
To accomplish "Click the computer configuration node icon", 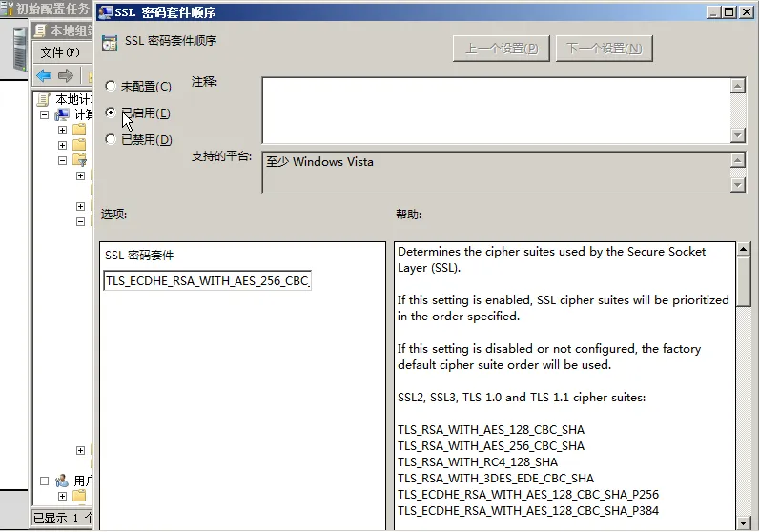I will click(x=62, y=114).
